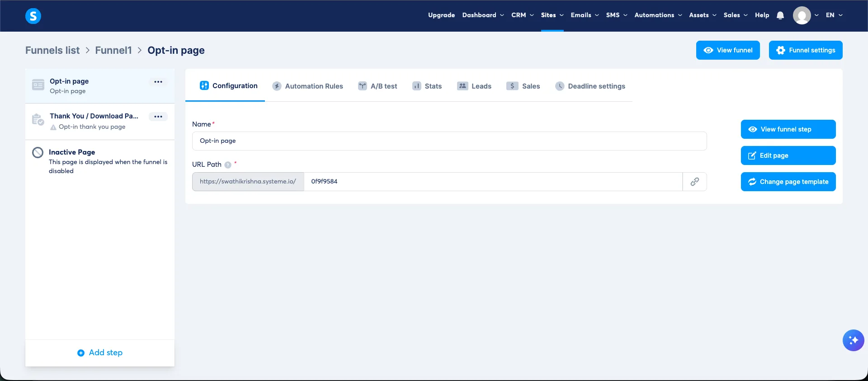
Task: Click the eye icon in View funnel
Action: click(x=708, y=50)
